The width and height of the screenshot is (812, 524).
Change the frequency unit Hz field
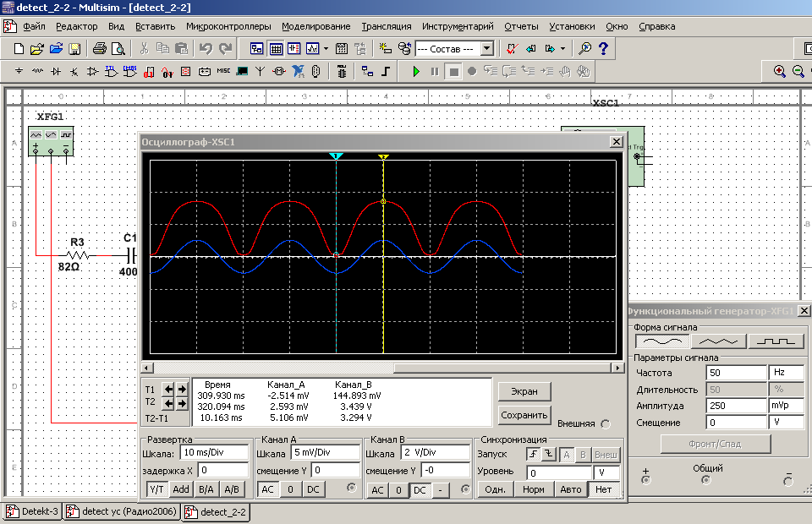pyautogui.click(x=785, y=373)
